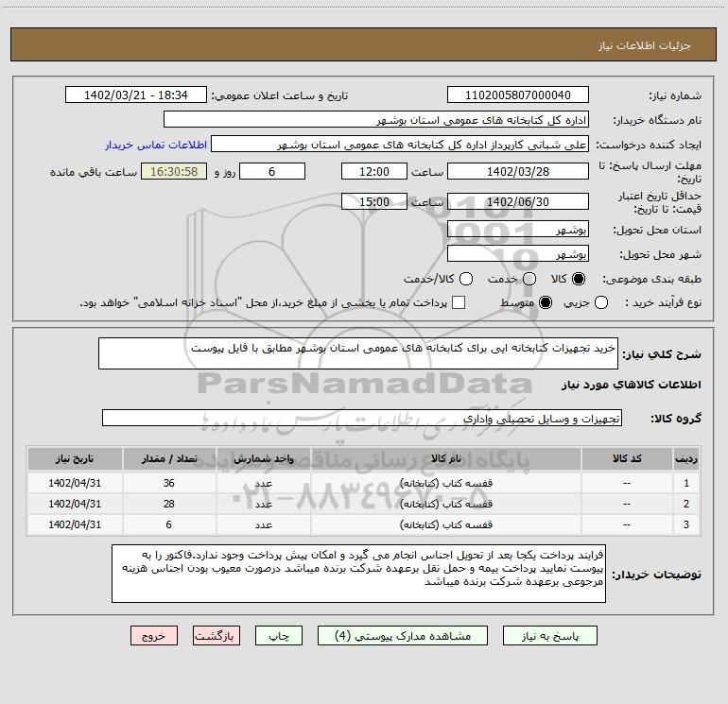
Task: Click the validity time field 15:00
Action: click(x=374, y=201)
